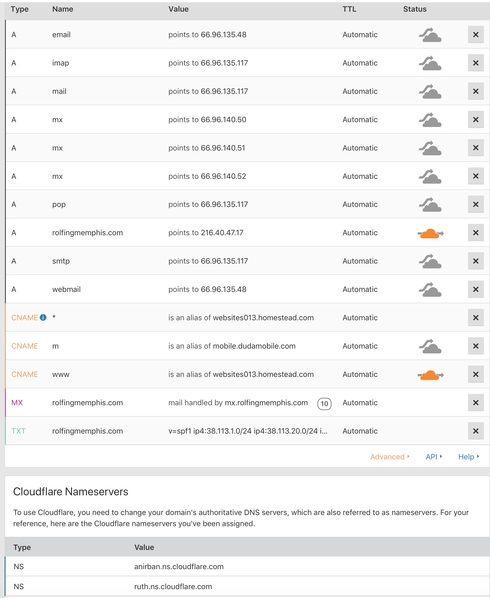Viewport: 490px width, 598px height.
Task: Delete the www CNAME record
Action: pos(476,374)
